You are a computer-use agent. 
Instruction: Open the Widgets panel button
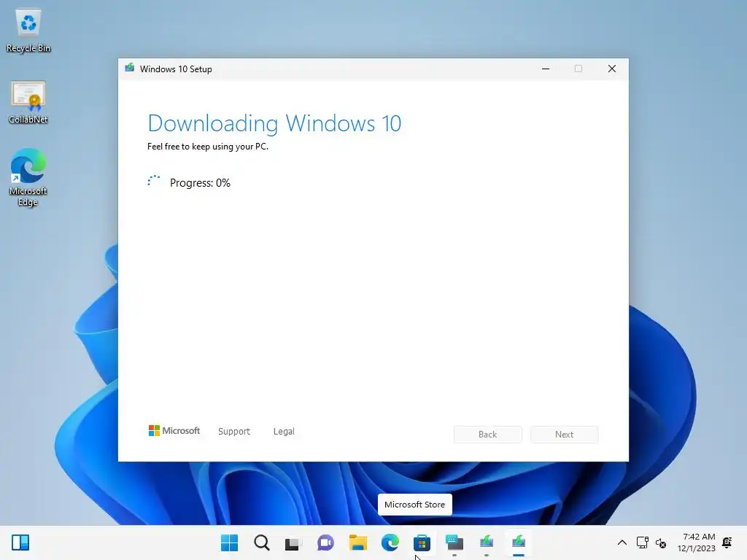[20, 542]
